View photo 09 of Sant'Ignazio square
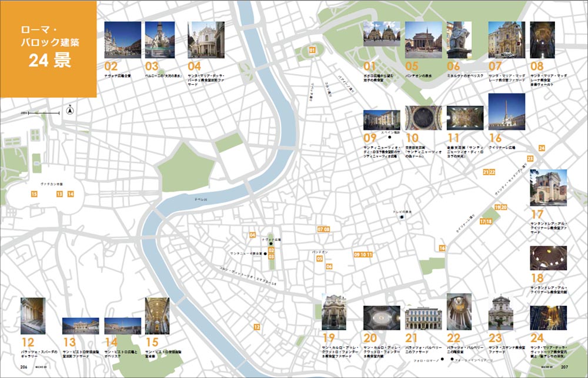588x378 pixels. (382, 120)
